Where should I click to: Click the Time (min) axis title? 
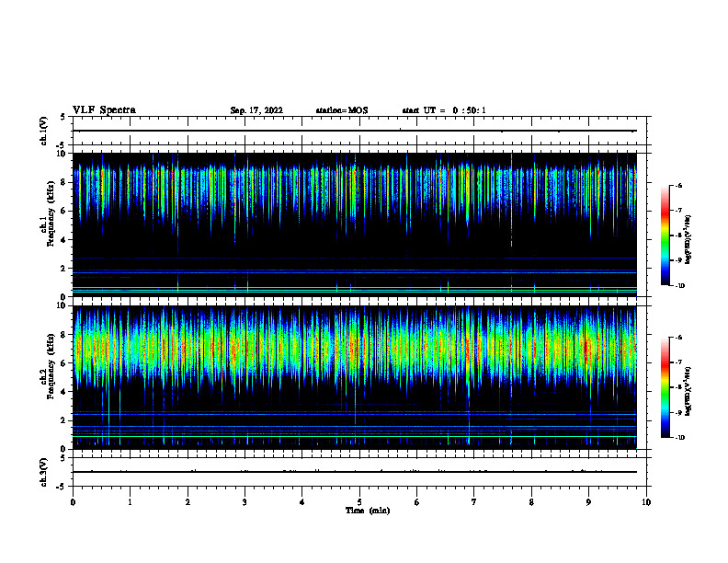tap(368, 511)
